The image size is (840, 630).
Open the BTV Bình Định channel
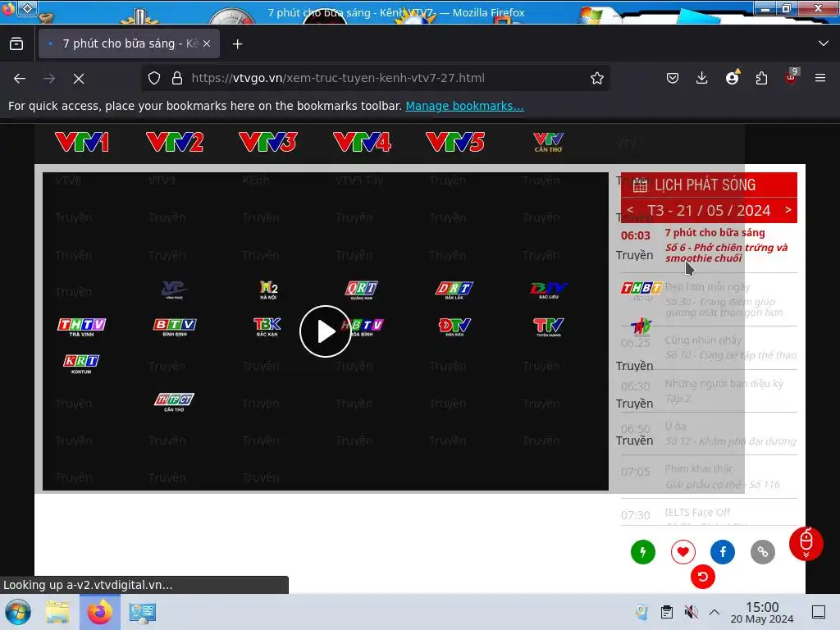[x=175, y=326]
